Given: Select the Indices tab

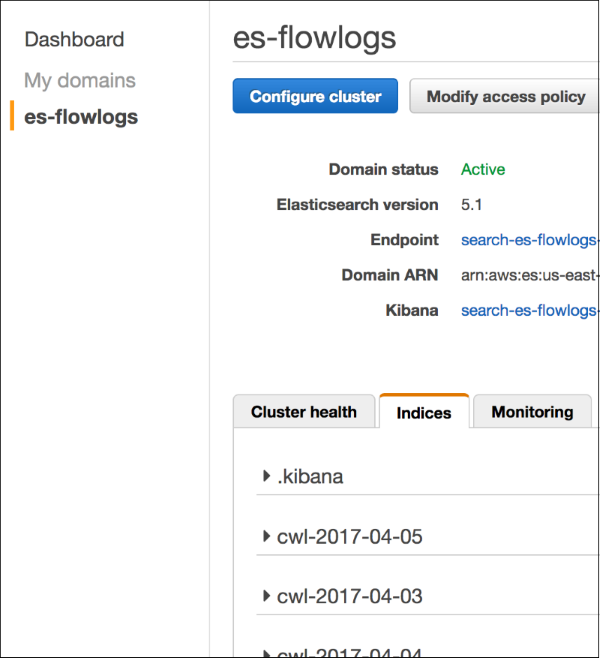Looking at the screenshot, I should (x=424, y=413).
